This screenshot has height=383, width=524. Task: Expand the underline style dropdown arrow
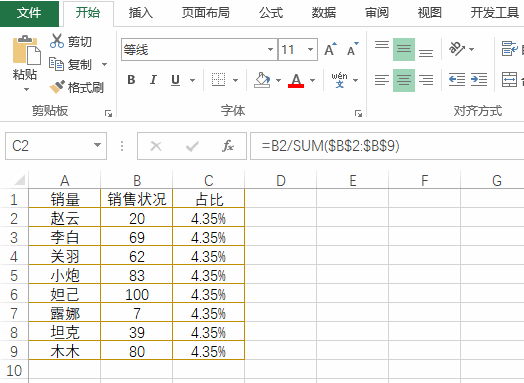[x=192, y=80]
